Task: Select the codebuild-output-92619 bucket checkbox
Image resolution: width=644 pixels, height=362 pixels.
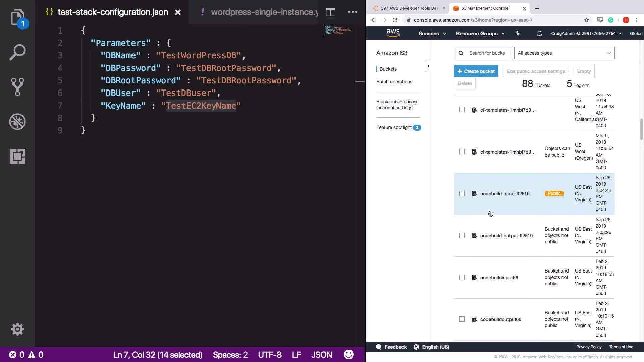Action: (462, 236)
